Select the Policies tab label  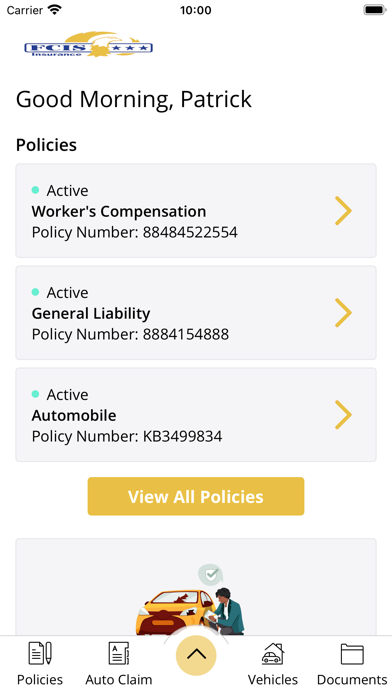(40, 680)
